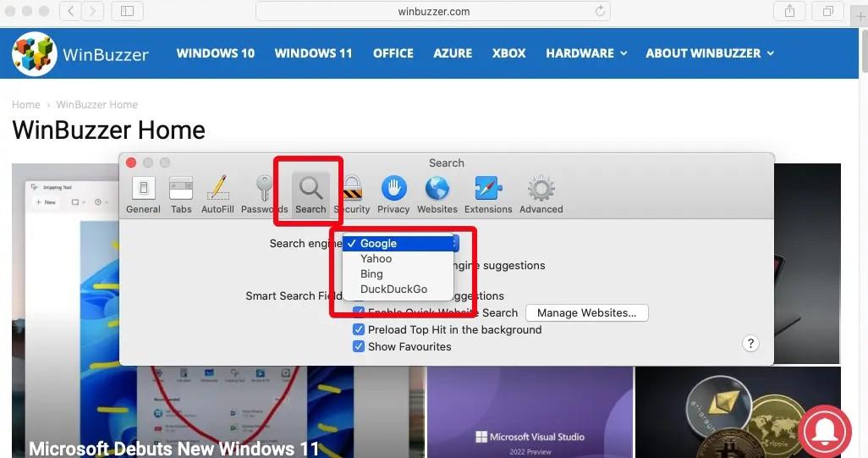This screenshot has height=458, width=868.
Task: Click the winbuzzer.com address bar
Action: (432, 12)
